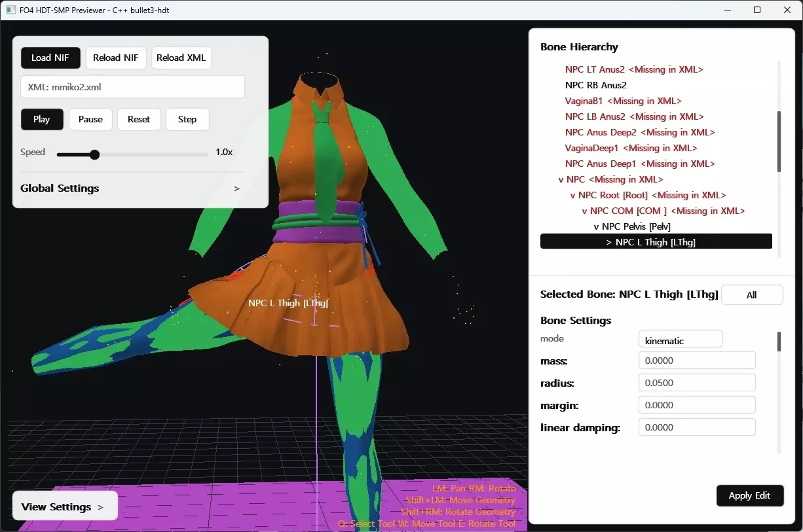Click the linear damping value field
803x532 pixels.
pos(697,427)
